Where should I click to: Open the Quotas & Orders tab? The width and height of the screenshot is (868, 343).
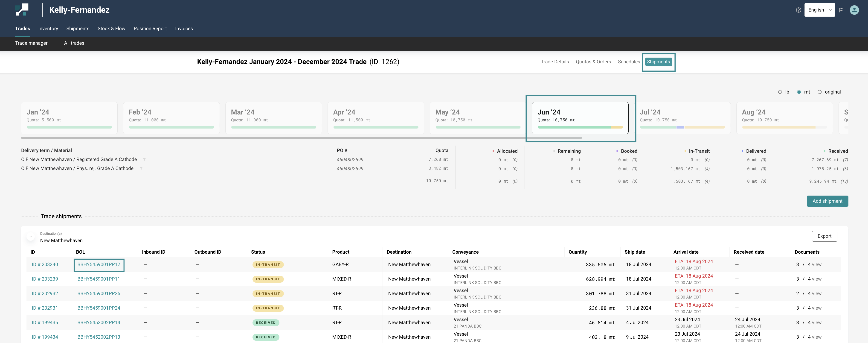pos(593,62)
